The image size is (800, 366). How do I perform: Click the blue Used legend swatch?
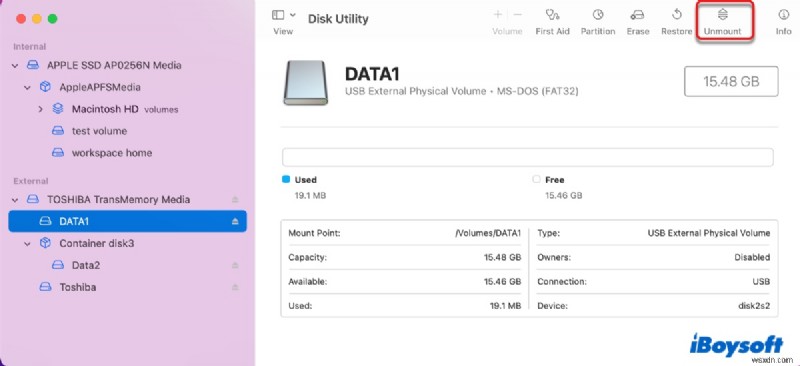click(286, 180)
